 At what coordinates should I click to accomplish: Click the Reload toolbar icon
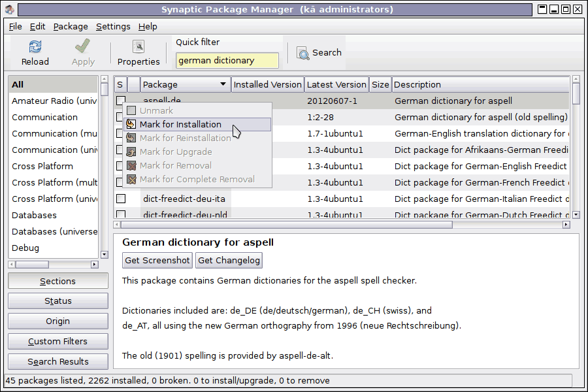[x=35, y=47]
